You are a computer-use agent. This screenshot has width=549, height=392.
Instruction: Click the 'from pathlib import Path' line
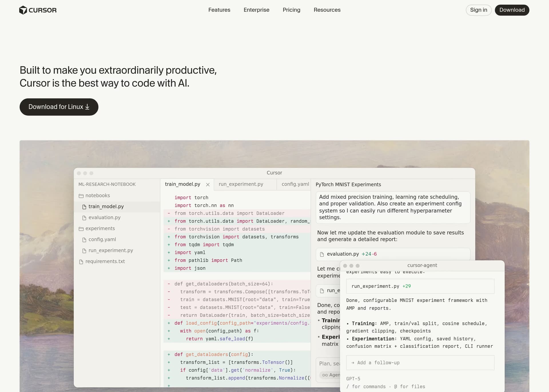208,260
